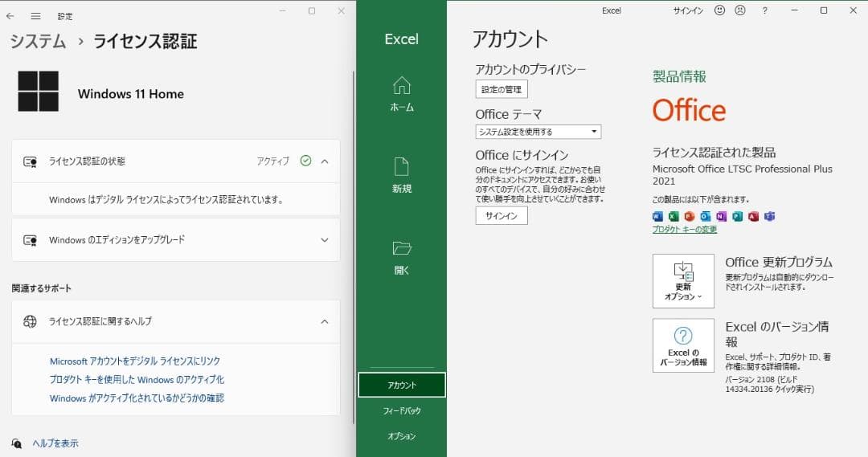Open Excel help via the question mark
The width and height of the screenshot is (868, 457).
click(x=765, y=10)
